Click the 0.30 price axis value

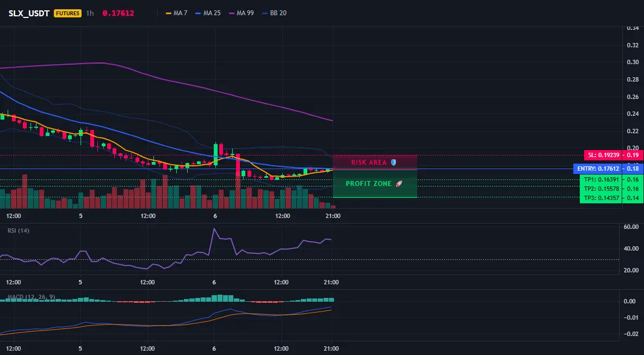pyautogui.click(x=633, y=63)
